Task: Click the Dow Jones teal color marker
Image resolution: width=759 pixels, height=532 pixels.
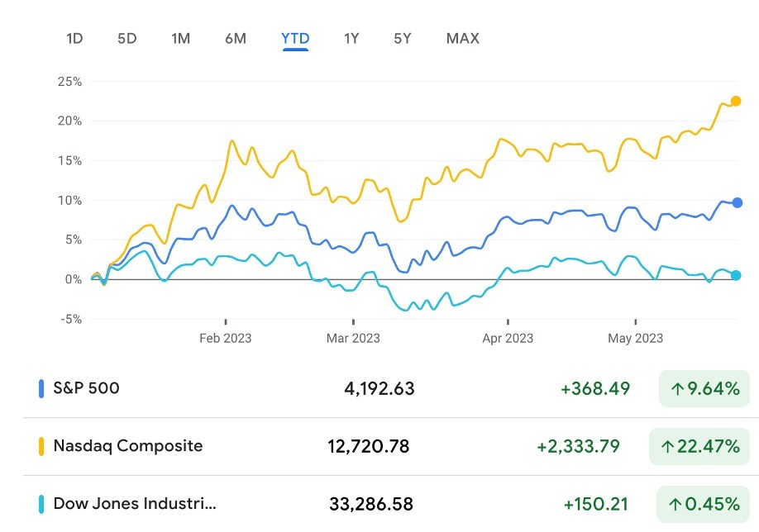Action: coord(41,504)
